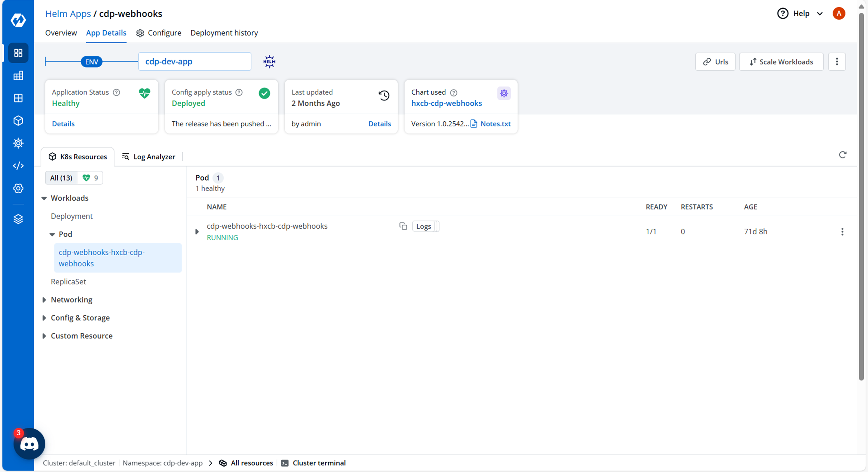Expand the Networking tree section
Image resolution: width=868 pixels, height=472 pixels.
[x=44, y=300]
